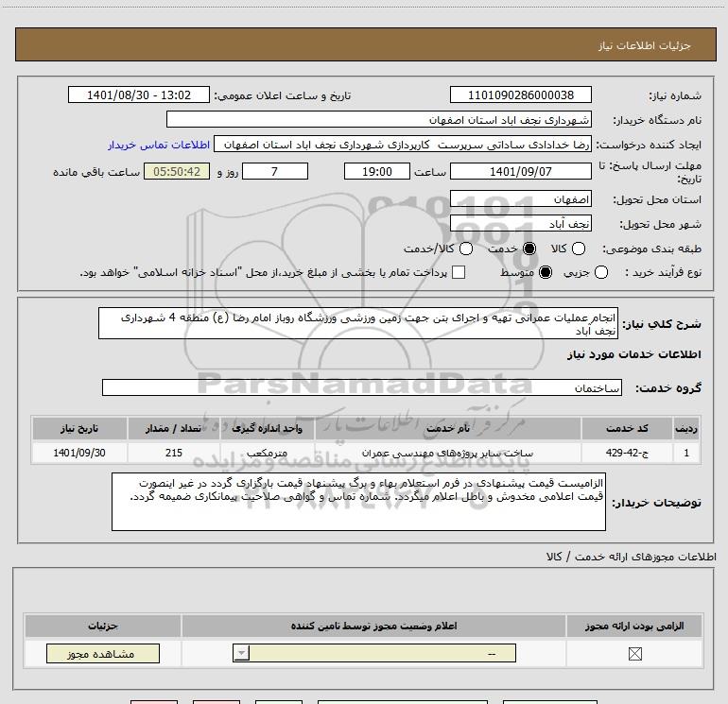The image size is (728, 704).
Task: Select the خدمت radio button
Action: click(529, 249)
